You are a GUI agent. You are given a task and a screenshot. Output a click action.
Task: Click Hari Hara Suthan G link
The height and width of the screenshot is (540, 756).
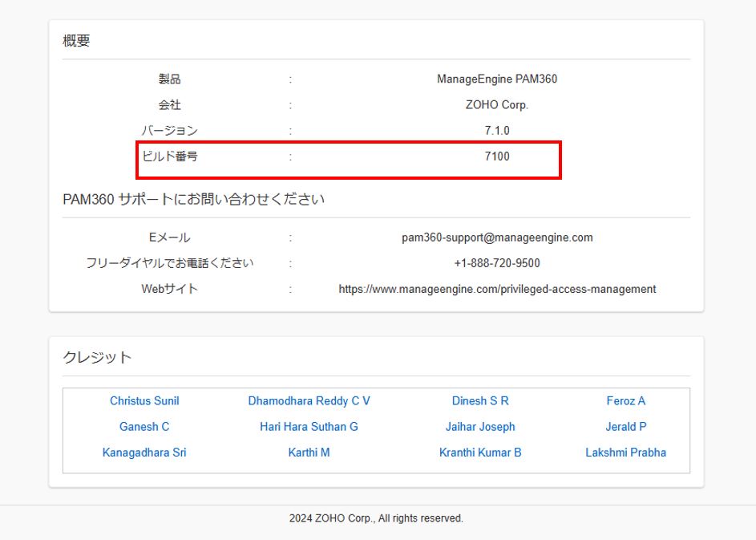click(x=309, y=427)
